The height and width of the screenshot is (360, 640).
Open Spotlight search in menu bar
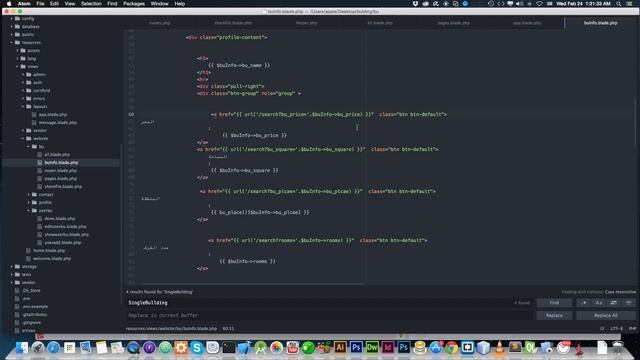tap(619, 4)
